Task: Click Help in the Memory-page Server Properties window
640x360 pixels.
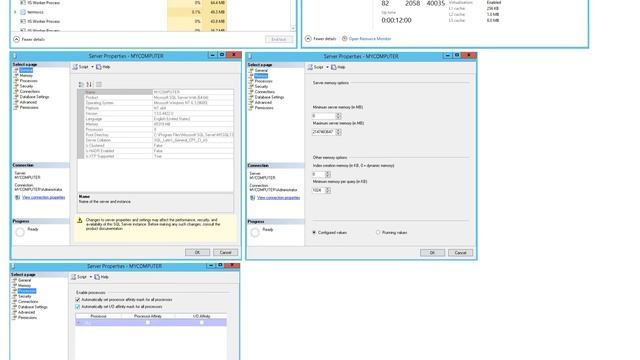Action: point(338,67)
